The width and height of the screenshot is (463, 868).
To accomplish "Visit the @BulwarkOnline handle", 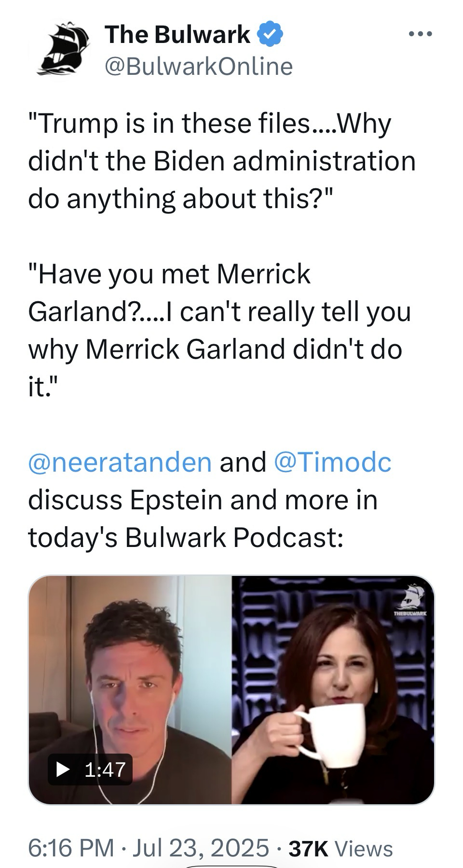I will pos(198,66).
